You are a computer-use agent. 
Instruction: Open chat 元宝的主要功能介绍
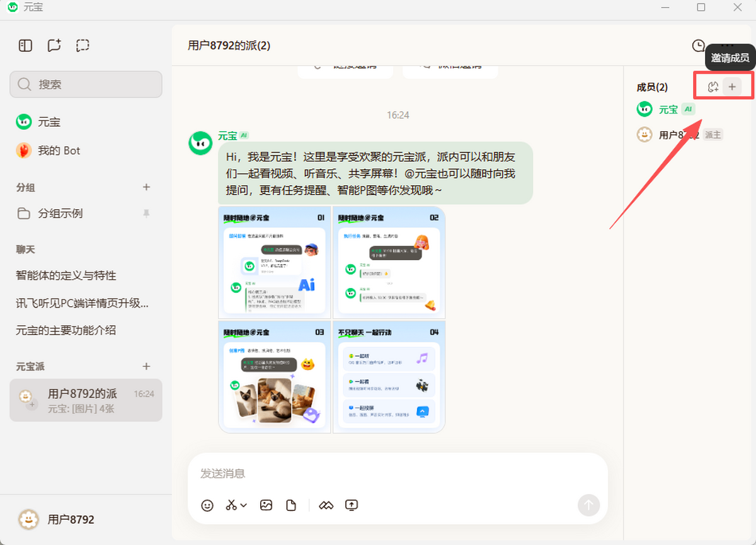click(x=66, y=330)
